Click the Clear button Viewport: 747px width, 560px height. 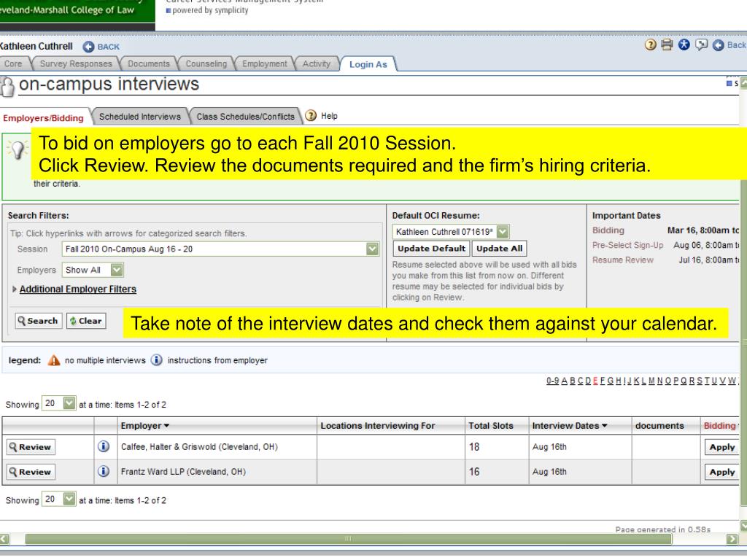(x=86, y=321)
